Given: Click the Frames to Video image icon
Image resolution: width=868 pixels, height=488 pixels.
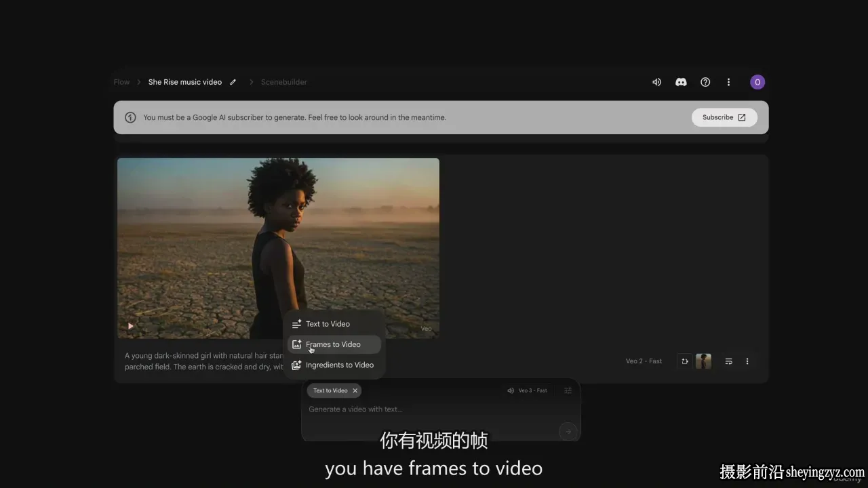Looking at the screenshot, I should click(x=296, y=344).
